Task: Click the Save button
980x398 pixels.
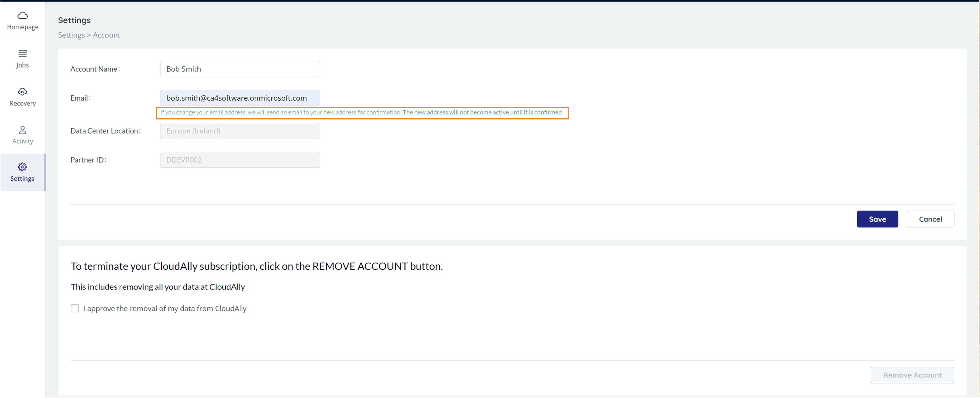Action: pyautogui.click(x=877, y=219)
